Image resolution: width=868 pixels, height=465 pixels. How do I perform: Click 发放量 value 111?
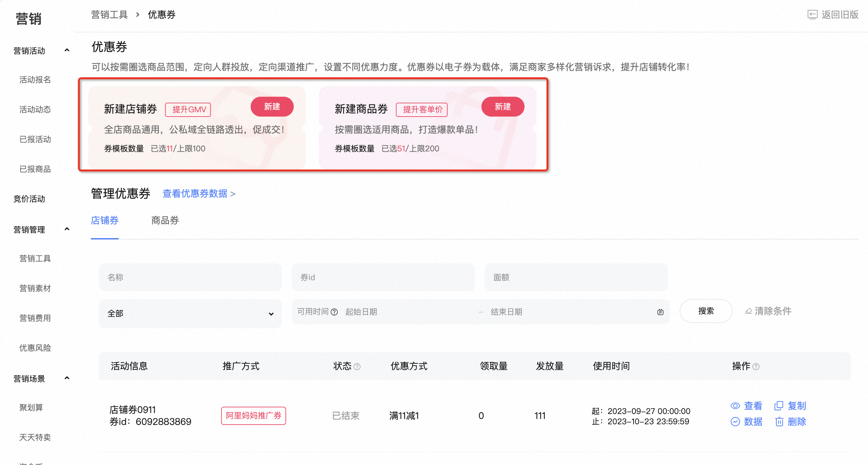pos(540,416)
